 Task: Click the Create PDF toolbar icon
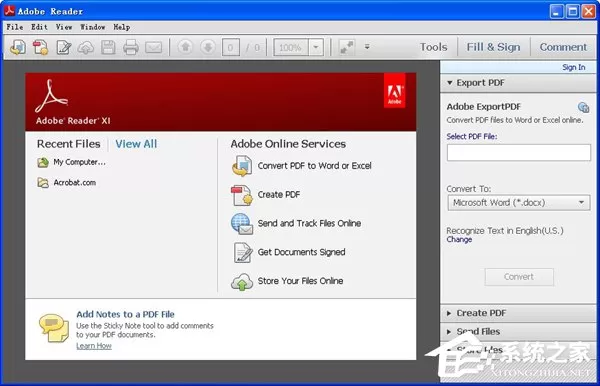[41, 47]
